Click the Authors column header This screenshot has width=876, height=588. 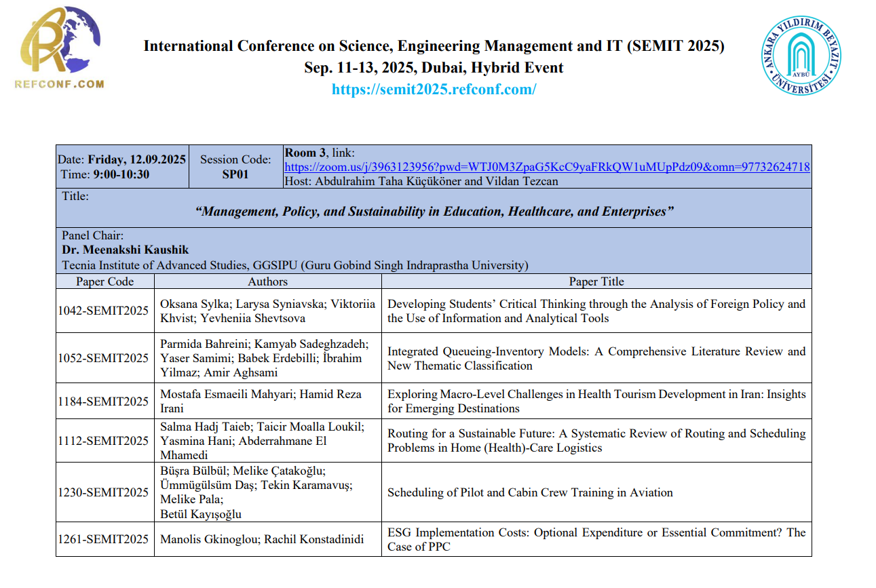(x=267, y=281)
